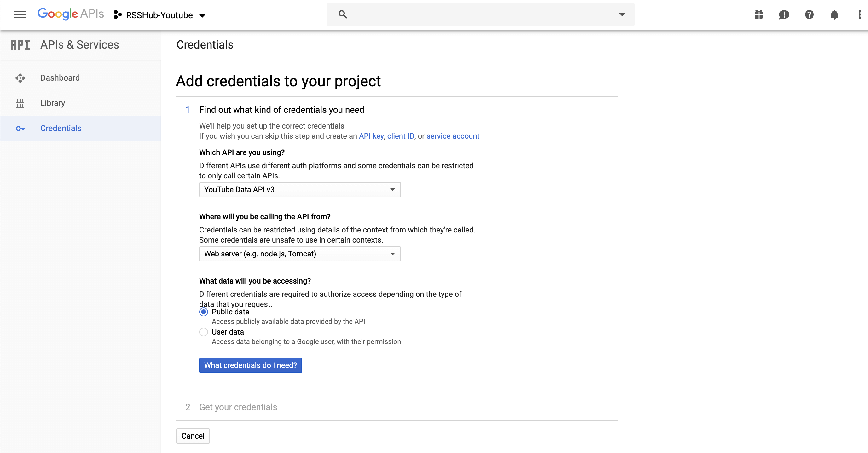Open the Web server calling-context dropdown
The width and height of the screenshot is (868, 453).
300,254
